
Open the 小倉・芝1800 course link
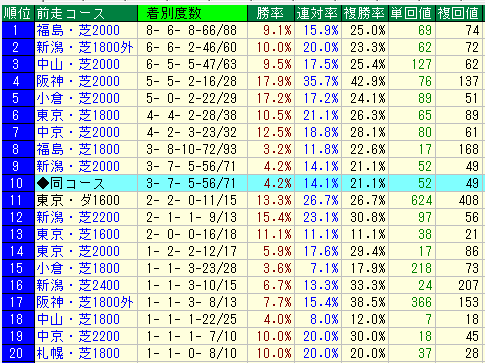78,269
